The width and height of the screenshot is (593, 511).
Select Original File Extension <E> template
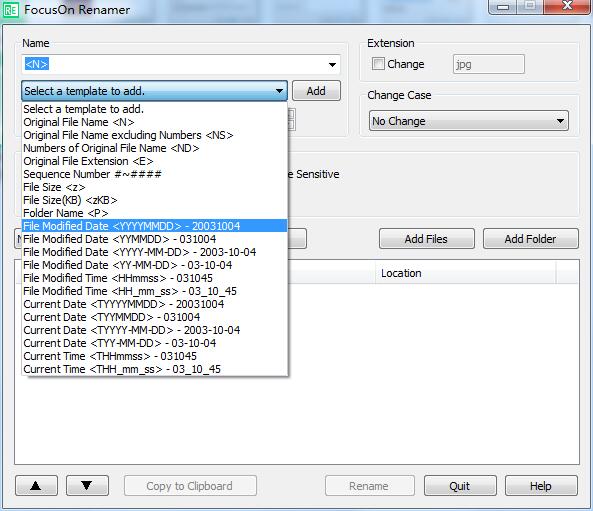(155, 161)
